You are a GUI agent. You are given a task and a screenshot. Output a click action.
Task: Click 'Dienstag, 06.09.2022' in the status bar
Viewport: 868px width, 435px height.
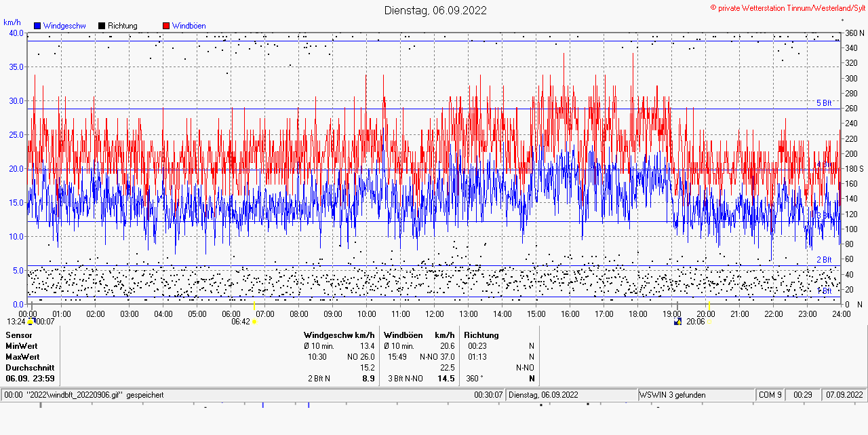click(543, 394)
